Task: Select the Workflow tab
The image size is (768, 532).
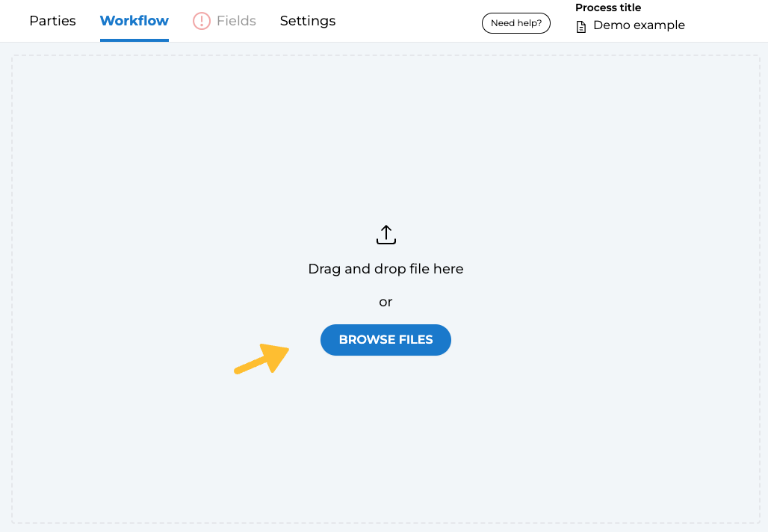Action: pyautogui.click(x=134, y=21)
